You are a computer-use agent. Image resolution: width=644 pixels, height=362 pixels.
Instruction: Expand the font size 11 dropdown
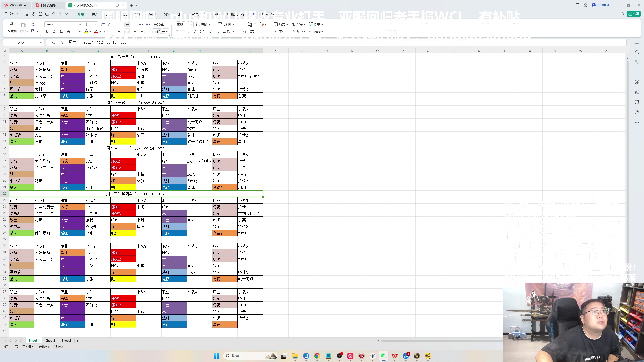(95, 24)
